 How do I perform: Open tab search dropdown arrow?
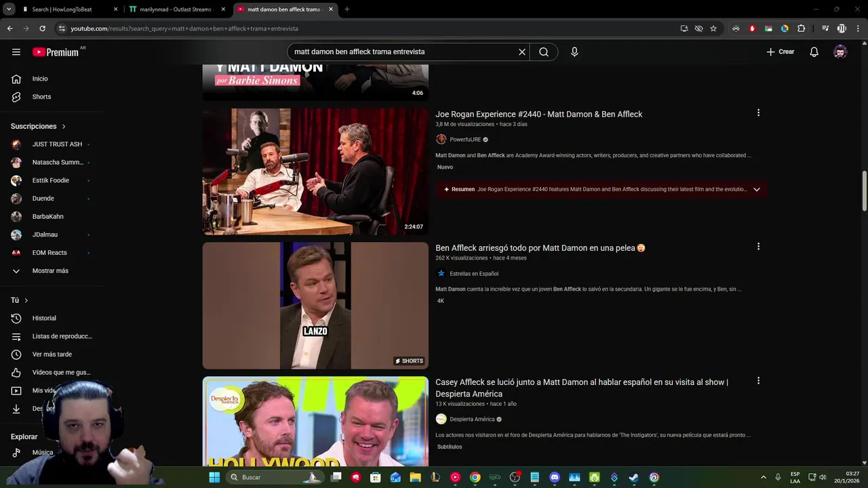point(9,9)
